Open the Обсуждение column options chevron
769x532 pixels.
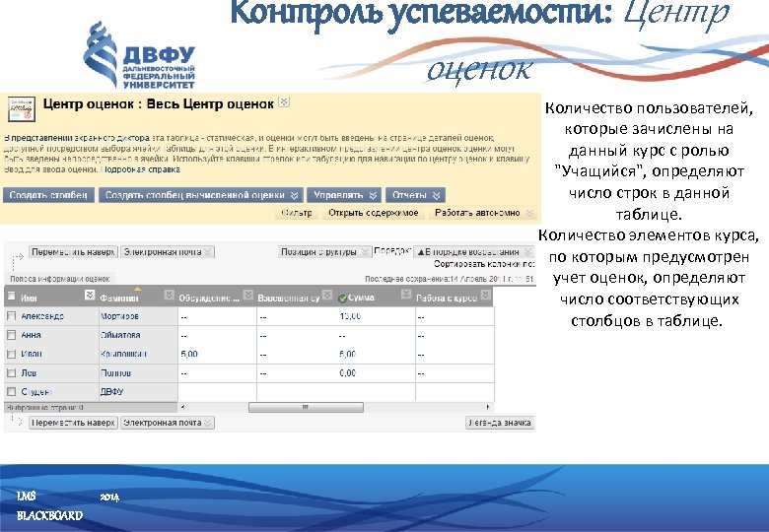pos(248,295)
